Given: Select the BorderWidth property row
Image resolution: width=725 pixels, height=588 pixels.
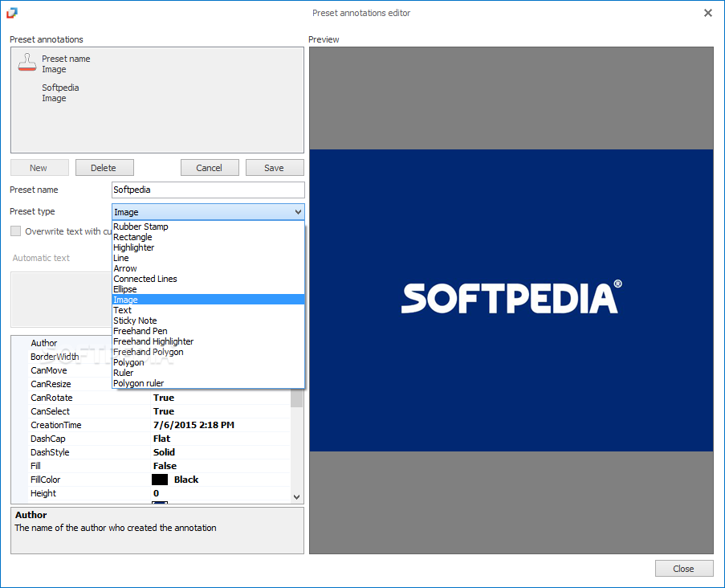Looking at the screenshot, I should tap(69, 357).
